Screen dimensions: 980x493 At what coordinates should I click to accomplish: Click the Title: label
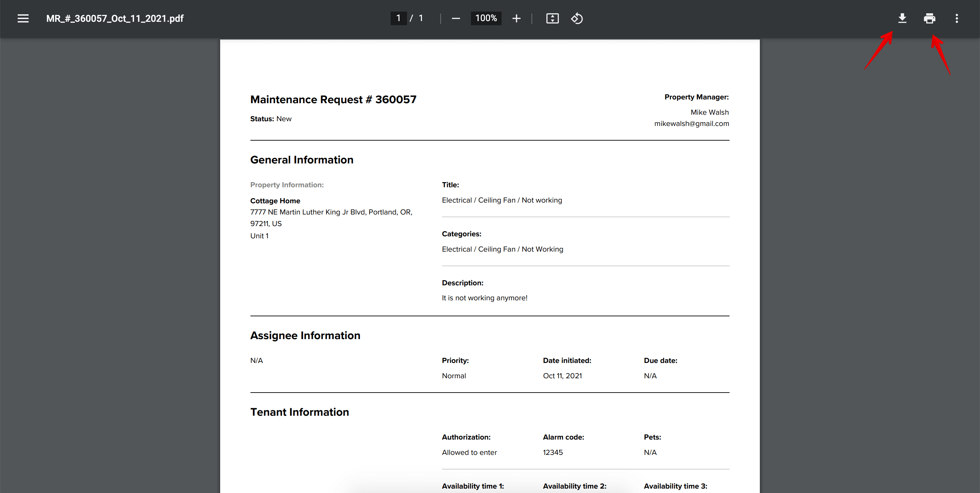tap(450, 185)
